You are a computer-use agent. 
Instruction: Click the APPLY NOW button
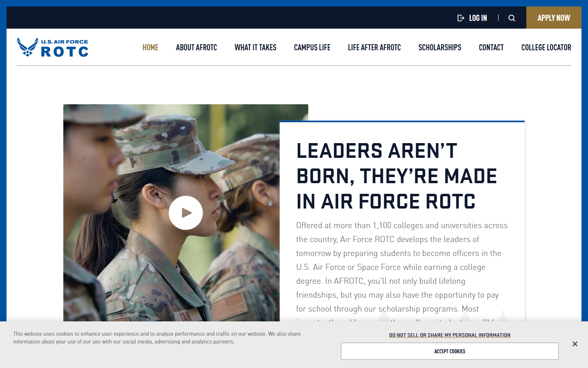pyautogui.click(x=554, y=18)
